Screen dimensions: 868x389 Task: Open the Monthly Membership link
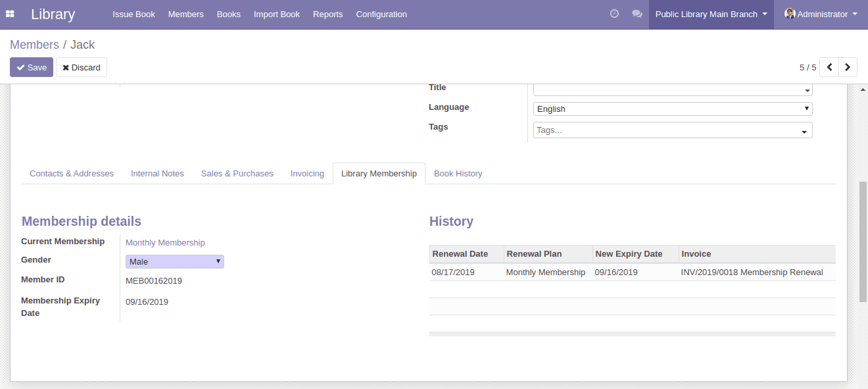(165, 243)
